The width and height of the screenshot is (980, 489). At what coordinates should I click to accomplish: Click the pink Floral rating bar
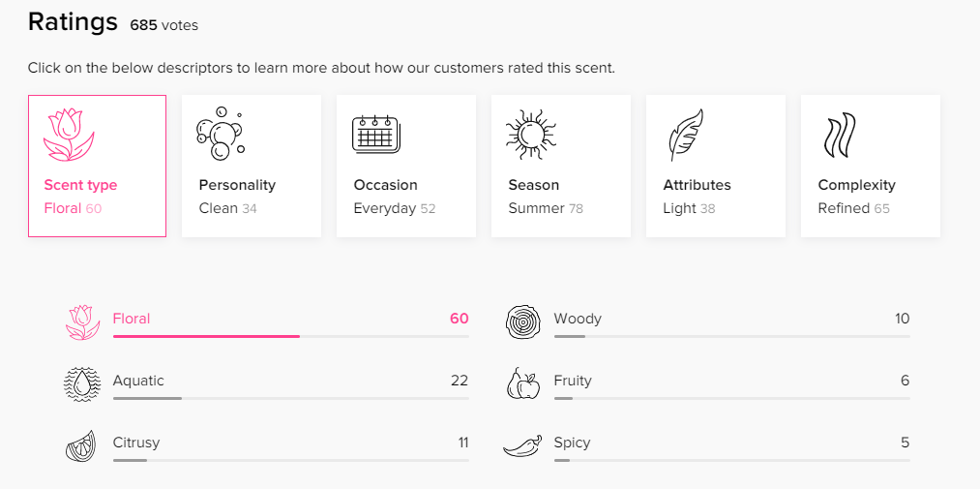(290, 336)
